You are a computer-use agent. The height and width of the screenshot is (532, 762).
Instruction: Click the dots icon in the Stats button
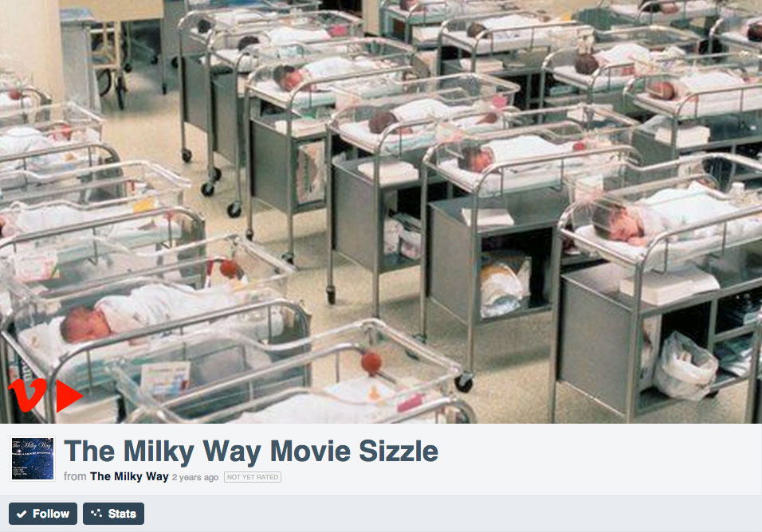tap(96, 513)
